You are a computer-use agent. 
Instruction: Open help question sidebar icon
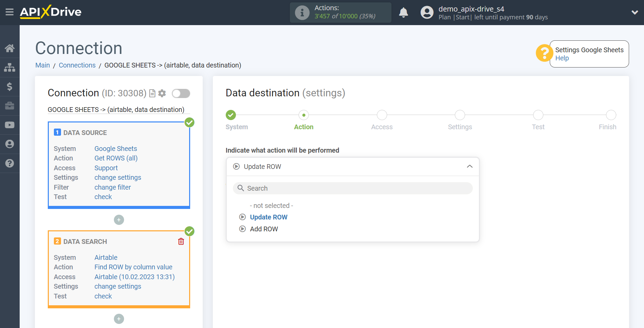tap(9, 163)
